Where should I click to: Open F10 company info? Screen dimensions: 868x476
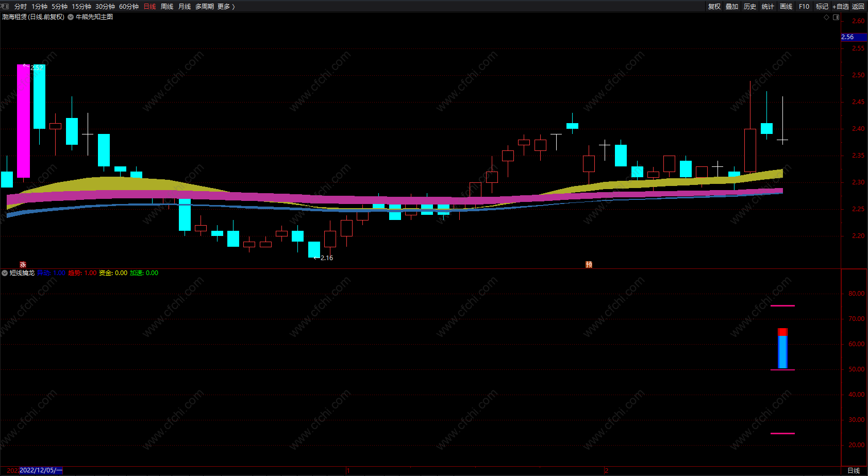(804, 7)
